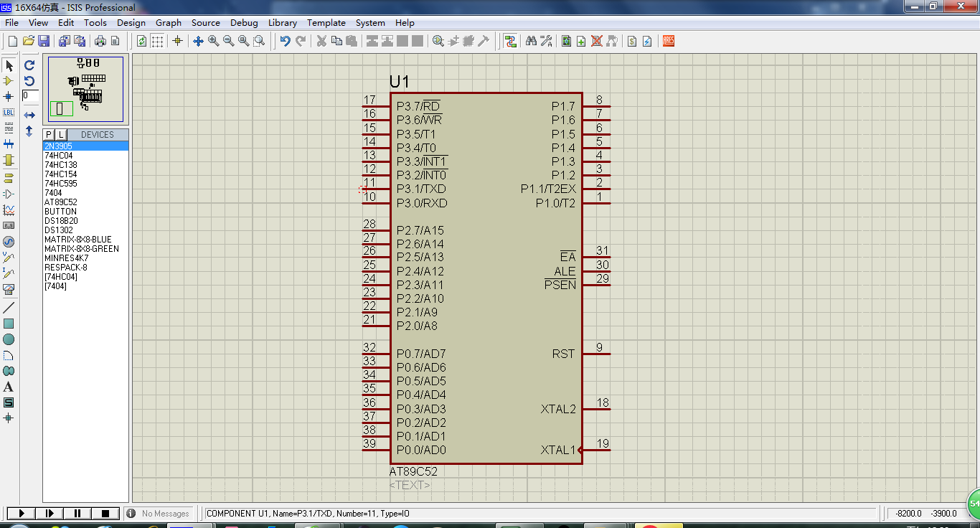Open the Property Assignment Tool
This screenshot has width=980, height=528.
click(x=546, y=41)
